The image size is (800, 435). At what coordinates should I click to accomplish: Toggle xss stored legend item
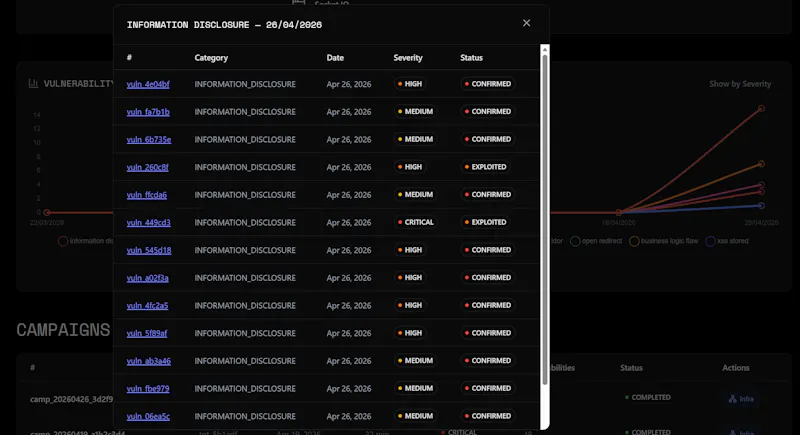(727, 241)
